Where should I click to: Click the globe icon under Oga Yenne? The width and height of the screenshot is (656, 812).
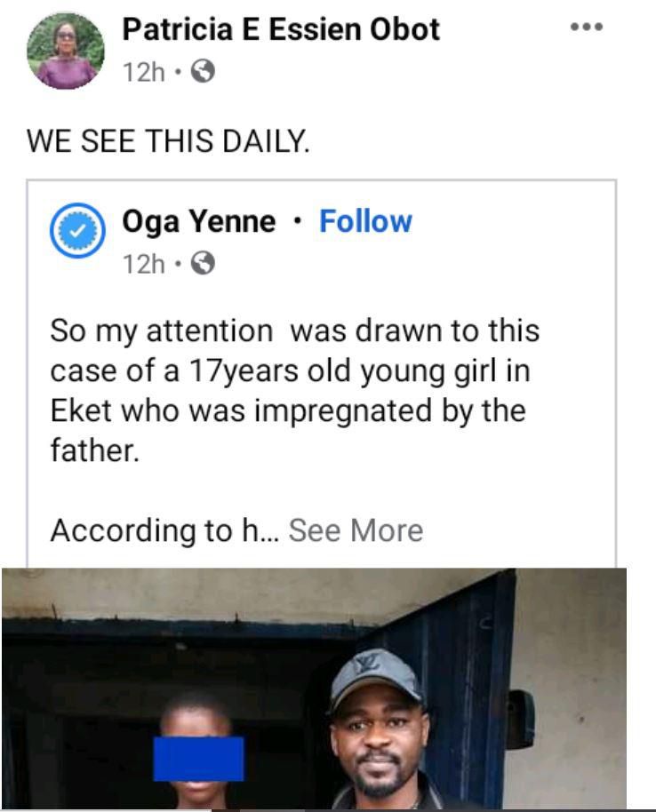click(204, 264)
